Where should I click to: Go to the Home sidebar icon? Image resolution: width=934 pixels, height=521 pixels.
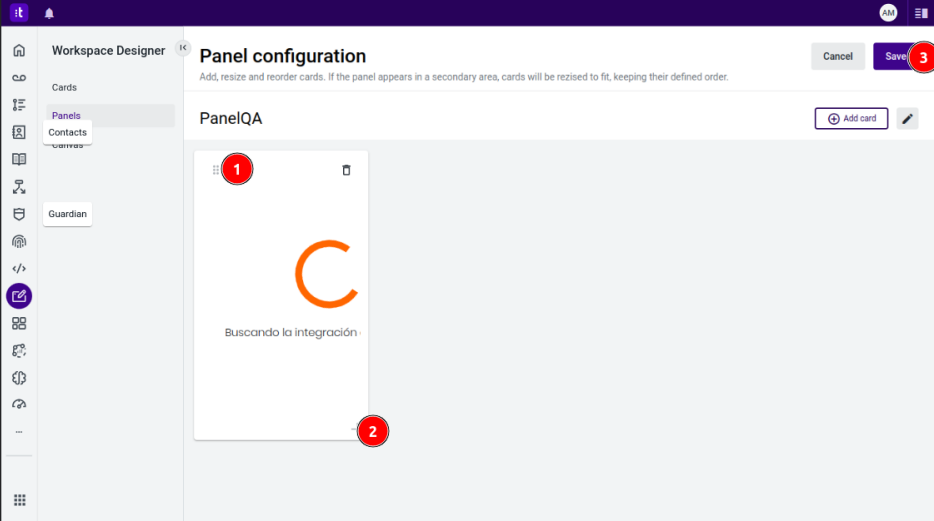[19, 50]
